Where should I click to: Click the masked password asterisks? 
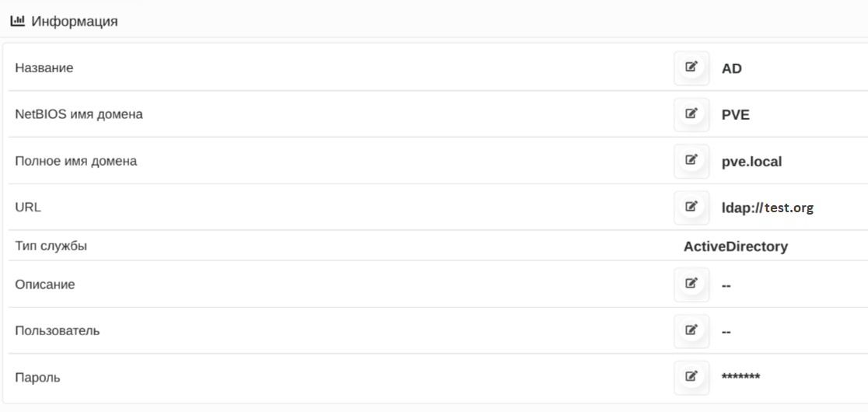tap(740, 377)
